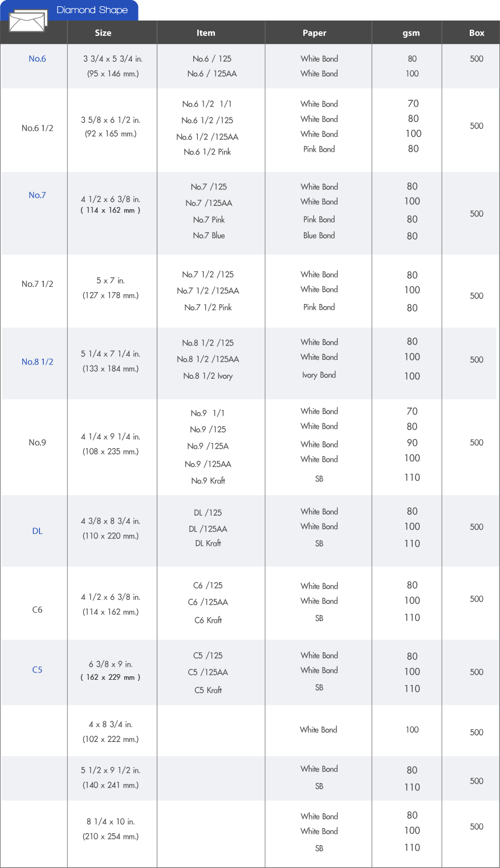
Task: Click the No.7 Blue item
Action: [x=209, y=236]
